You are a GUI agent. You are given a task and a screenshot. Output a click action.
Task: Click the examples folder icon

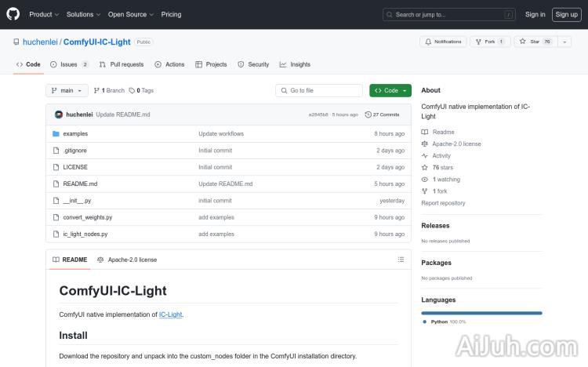[x=56, y=134]
